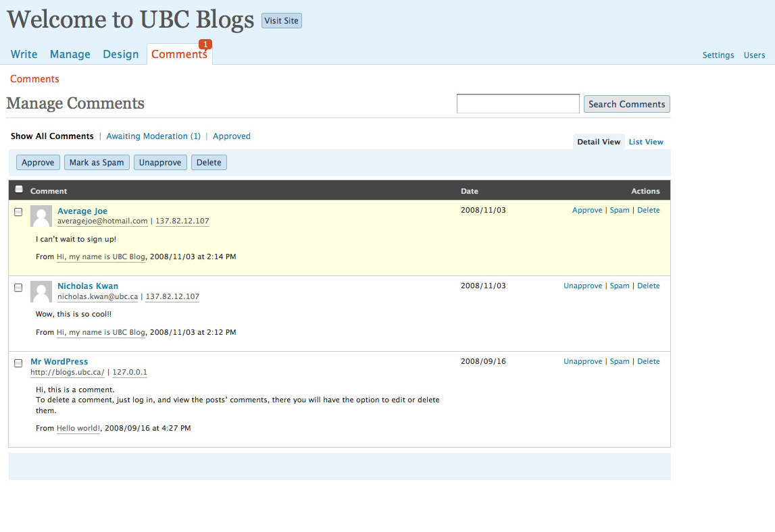775x532 pixels.
Task: Click the bulk Approve button
Action: (38, 163)
